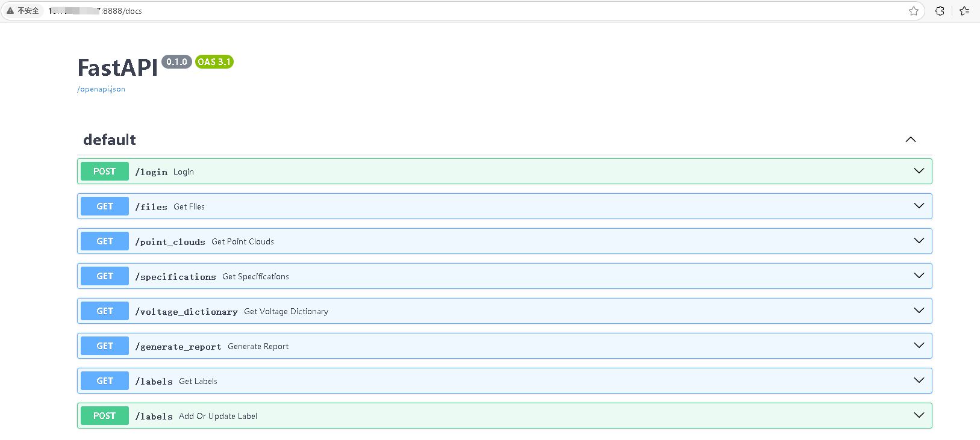The height and width of the screenshot is (440, 980).
Task: Expand the /voltage_dictionary row chevron
Action: point(919,311)
